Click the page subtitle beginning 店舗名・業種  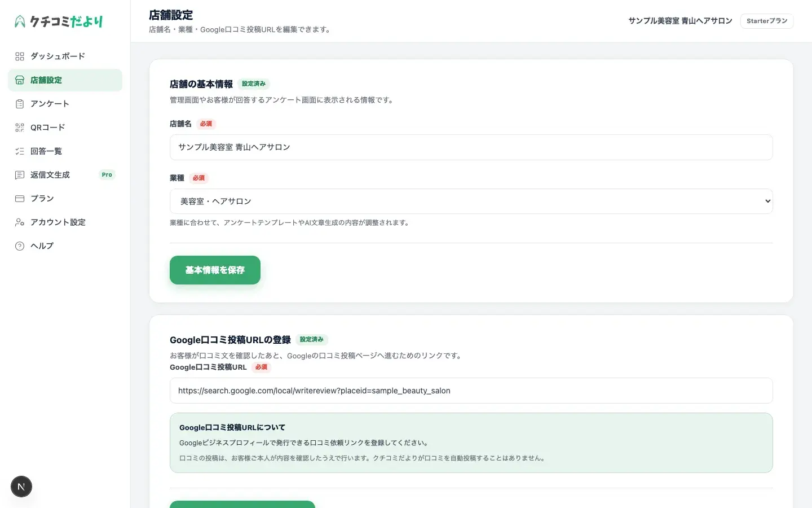pos(240,30)
